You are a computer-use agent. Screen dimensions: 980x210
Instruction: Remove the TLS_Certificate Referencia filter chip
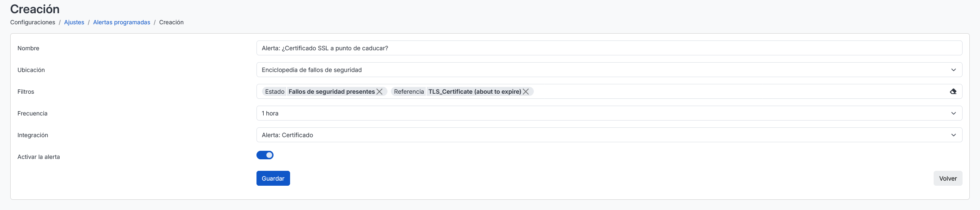[526, 92]
